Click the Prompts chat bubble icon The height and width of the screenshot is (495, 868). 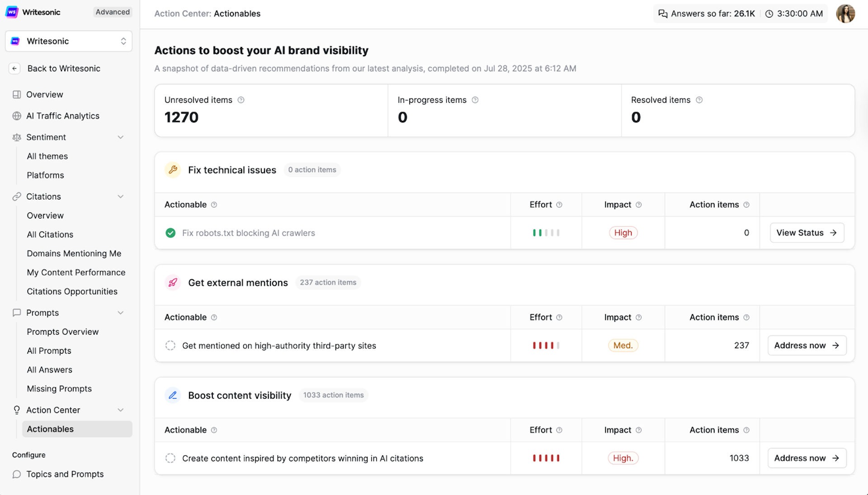[17, 313]
